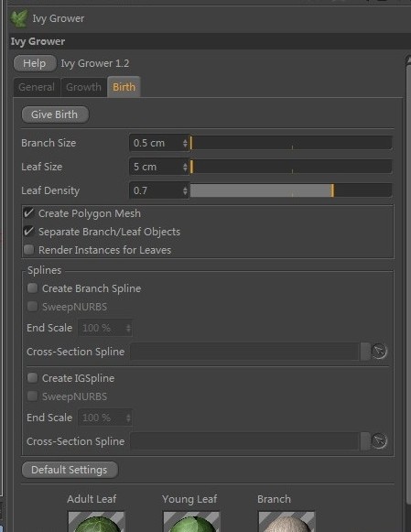Viewport: 411px width, 532px height.
Task: Uncheck Separate Branch/Leaf Objects
Action: (29, 232)
